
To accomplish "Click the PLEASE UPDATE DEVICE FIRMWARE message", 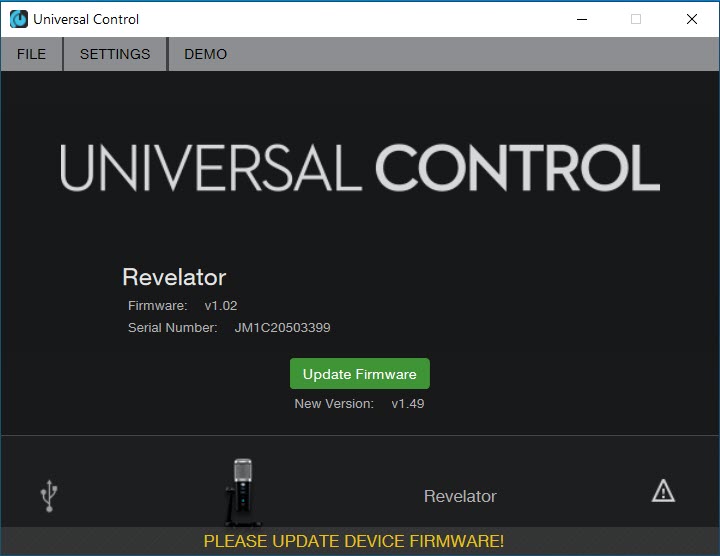I will click(354, 541).
